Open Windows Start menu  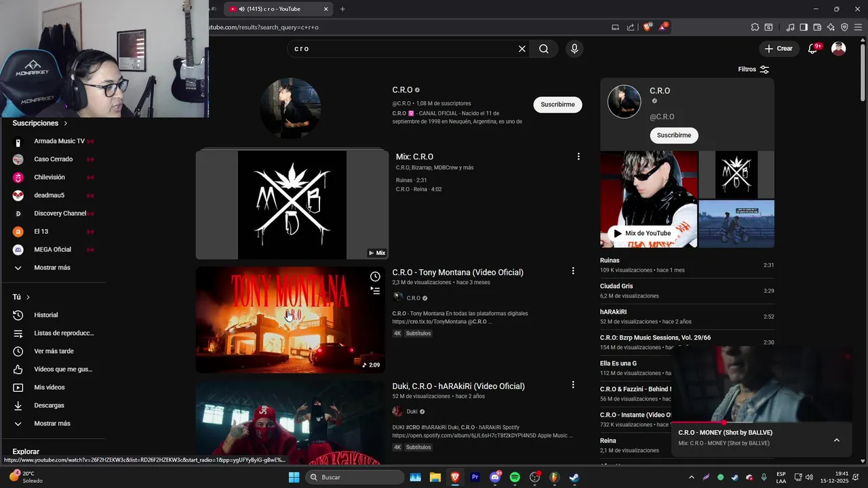(294, 477)
